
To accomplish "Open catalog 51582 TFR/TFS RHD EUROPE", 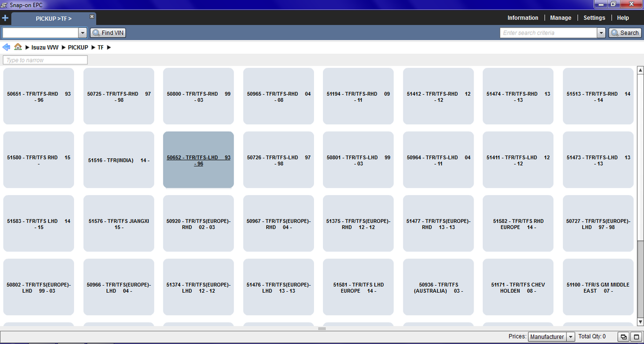I will click(518, 224).
